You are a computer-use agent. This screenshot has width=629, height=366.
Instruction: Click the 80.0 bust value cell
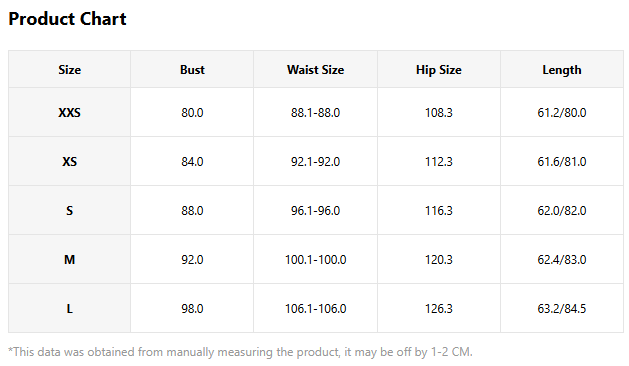192,112
